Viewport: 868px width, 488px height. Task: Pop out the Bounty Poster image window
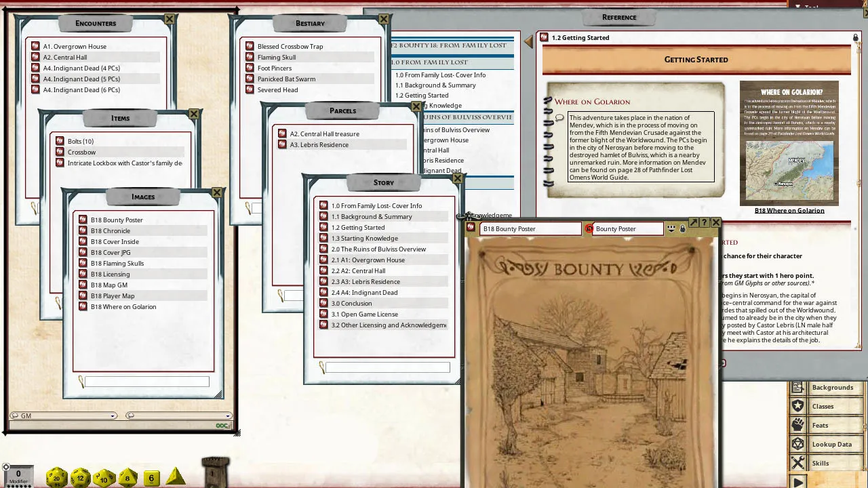[x=694, y=222]
